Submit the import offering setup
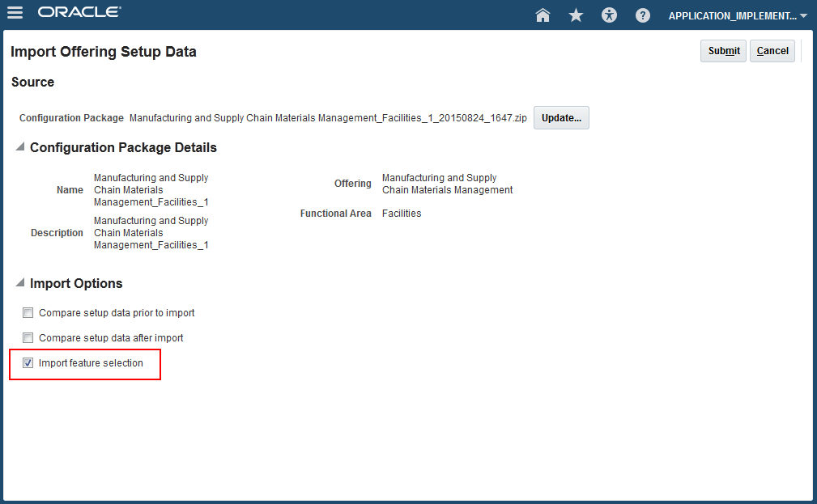Image resolution: width=817 pixels, height=504 pixels. (723, 51)
